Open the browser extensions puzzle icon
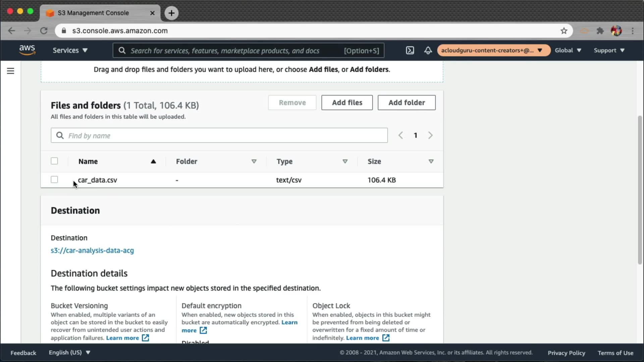This screenshot has width=644, height=362. (x=600, y=31)
